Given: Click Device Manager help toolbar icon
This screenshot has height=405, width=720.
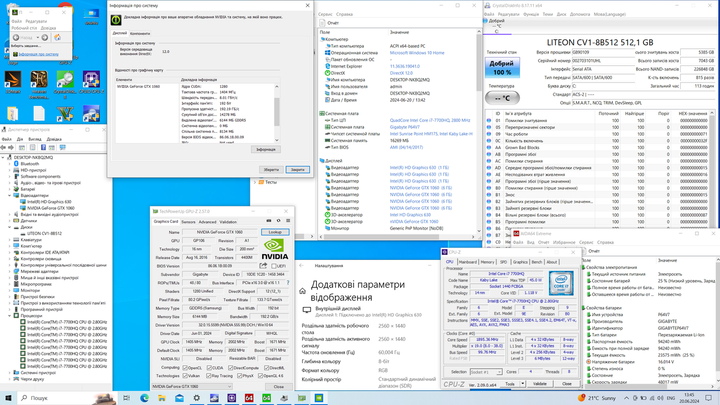Looking at the screenshot, I should pyautogui.click(x=43, y=147).
